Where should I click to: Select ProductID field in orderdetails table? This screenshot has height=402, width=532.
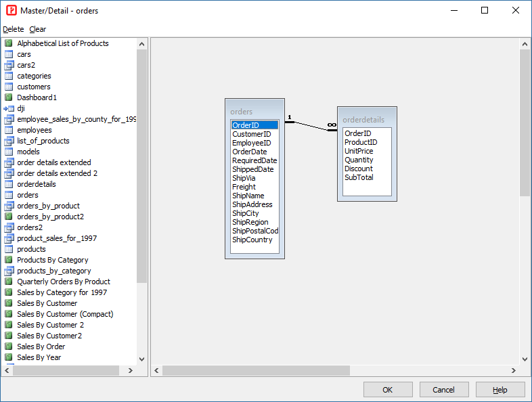point(360,142)
